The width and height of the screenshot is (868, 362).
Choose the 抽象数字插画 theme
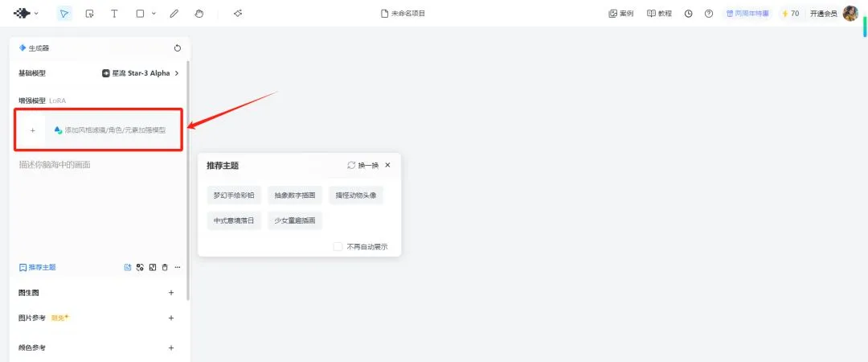point(294,195)
